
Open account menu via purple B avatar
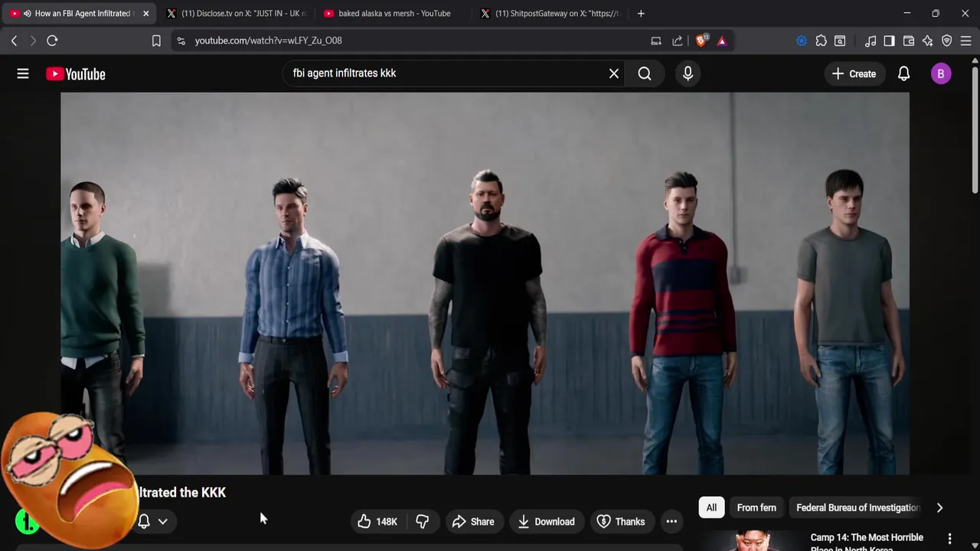(941, 73)
